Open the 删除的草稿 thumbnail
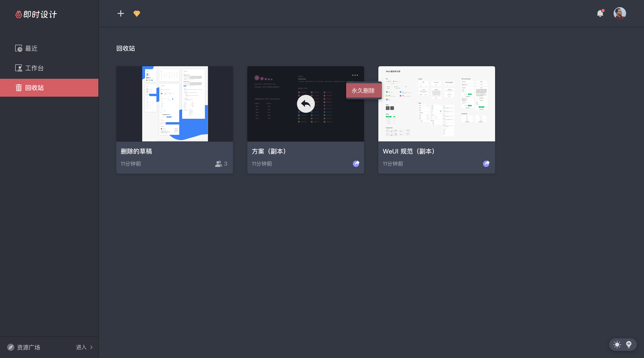This screenshot has height=358, width=644. [x=174, y=104]
